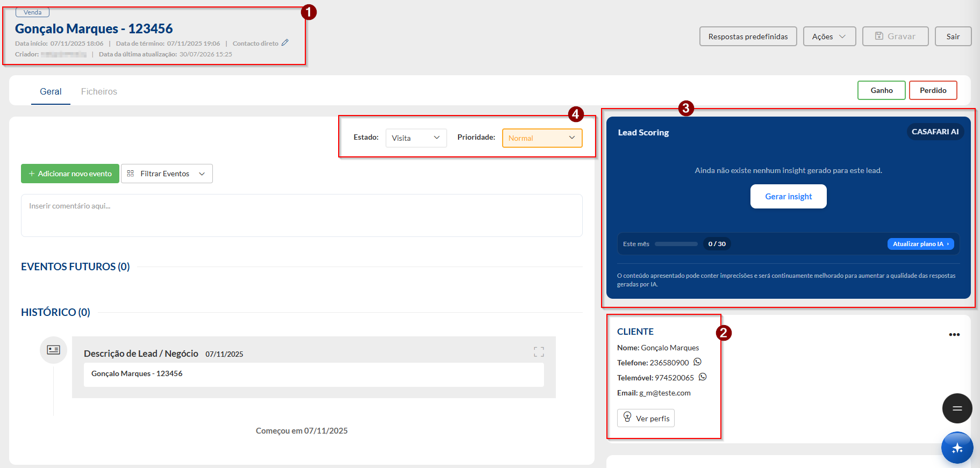
Task: Click the email g_m@teste.com
Action: (x=664, y=393)
